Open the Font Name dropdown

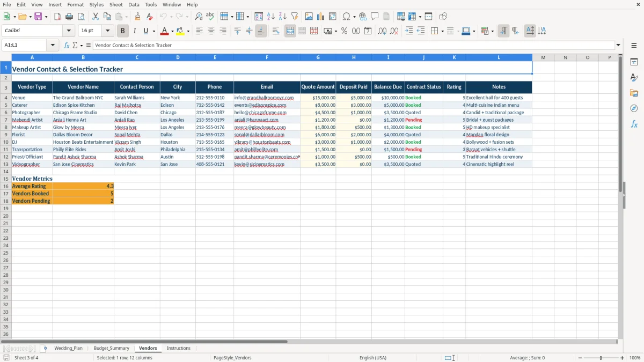pyautogui.click(x=69, y=31)
